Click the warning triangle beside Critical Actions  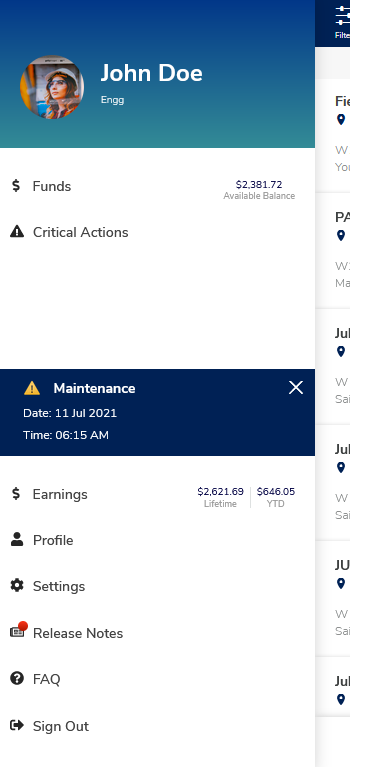(x=17, y=232)
